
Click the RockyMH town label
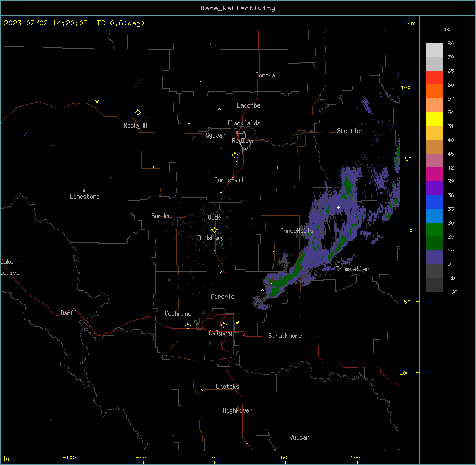135,125
